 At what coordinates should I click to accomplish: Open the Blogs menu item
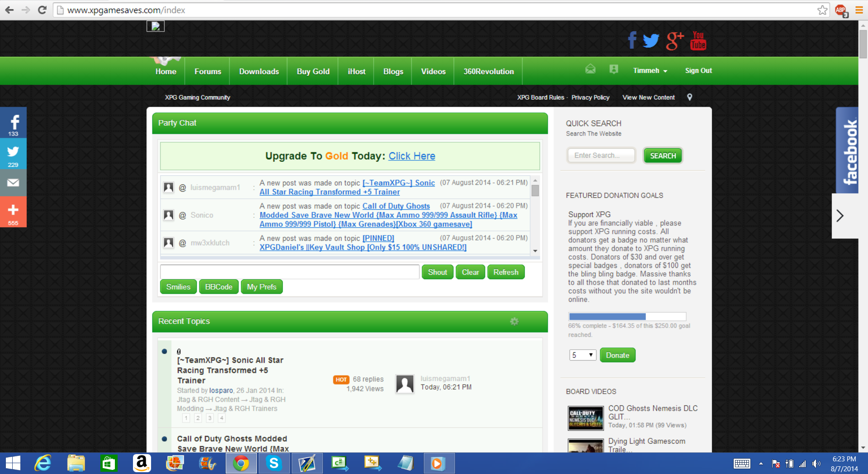(393, 71)
